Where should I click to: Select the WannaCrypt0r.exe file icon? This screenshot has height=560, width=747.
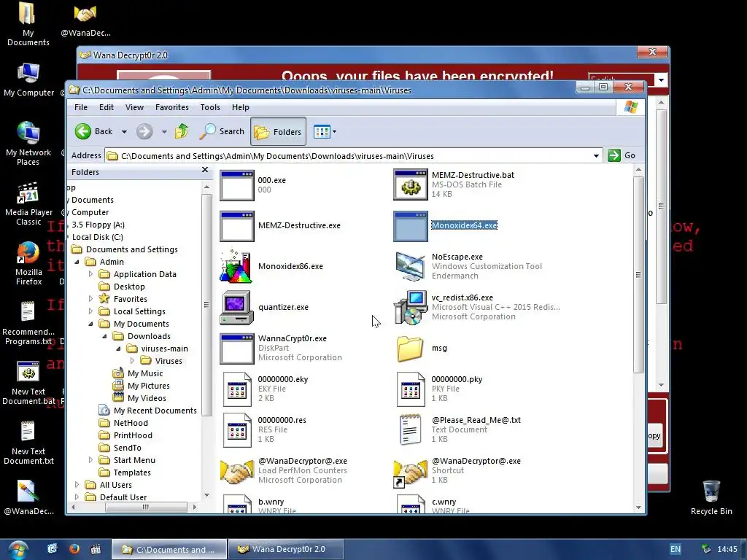click(237, 349)
